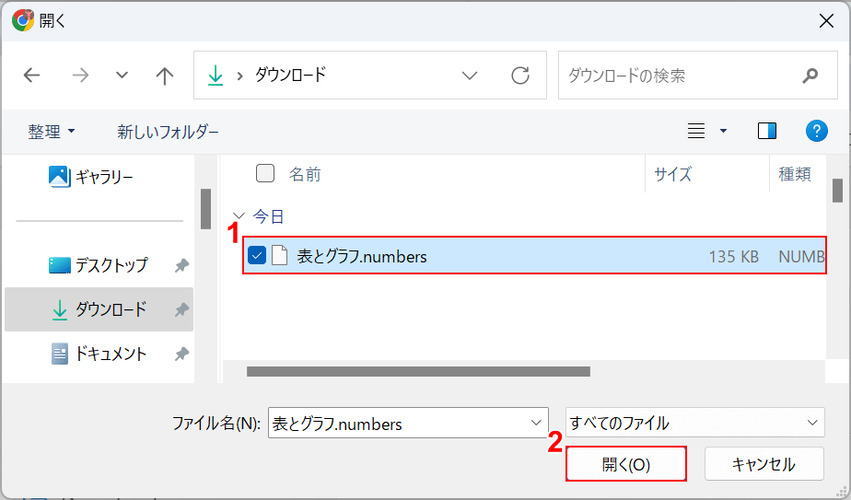Change view with the list view icon

click(x=696, y=131)
